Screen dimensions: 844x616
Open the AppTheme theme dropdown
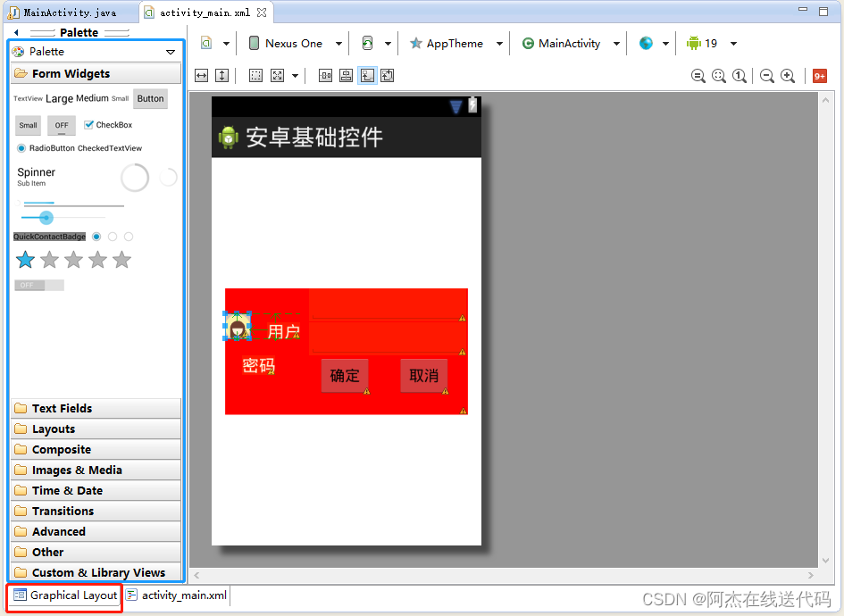coord(499,44)
